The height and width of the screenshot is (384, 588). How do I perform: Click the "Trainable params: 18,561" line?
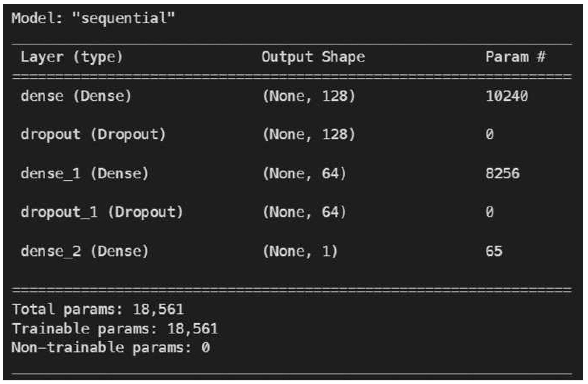115,329
